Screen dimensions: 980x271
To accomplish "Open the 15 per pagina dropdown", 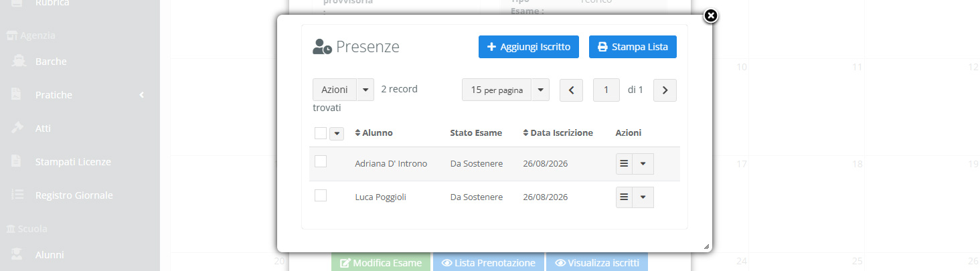I will pyautogui.click(x=505, y=90).
